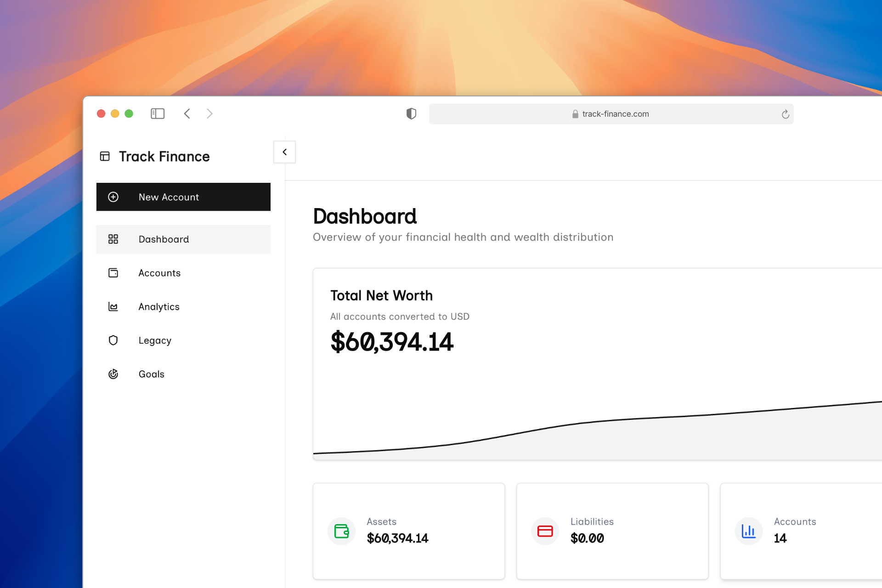The image size is (882, 588).
Task: Click the net worth trend chart area
Action: pyautogui.click(x=597, y=432)
